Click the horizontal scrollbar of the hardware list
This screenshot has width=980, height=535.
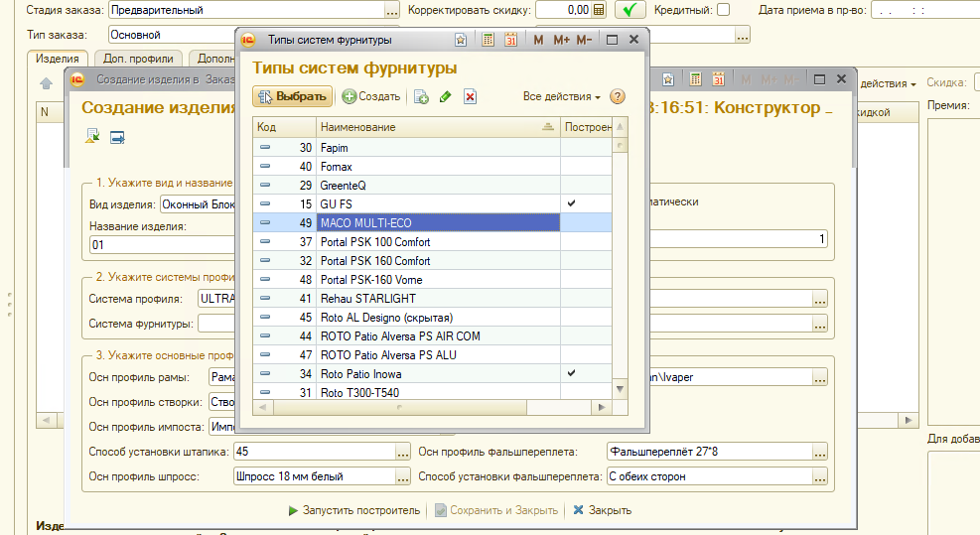click(x=400, y=408)
